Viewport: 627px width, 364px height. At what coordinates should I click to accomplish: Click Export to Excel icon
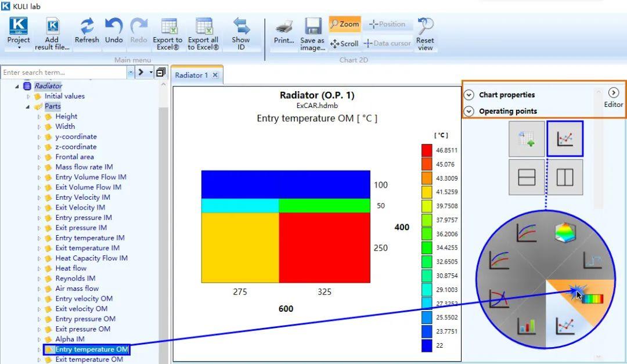[169, 26]
